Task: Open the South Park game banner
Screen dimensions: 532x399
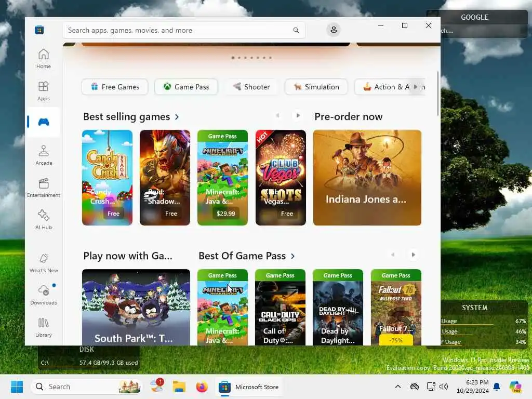Action: point(136,308)
